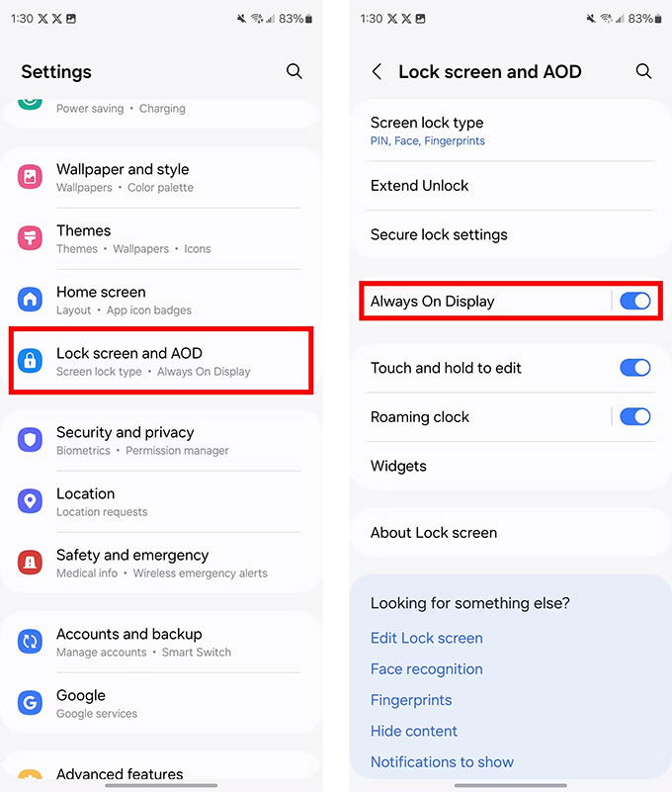The height and width of the screenshot is (792, 672).
Task: Go back using the Lock screen arrow
Action: click(377, 71)
